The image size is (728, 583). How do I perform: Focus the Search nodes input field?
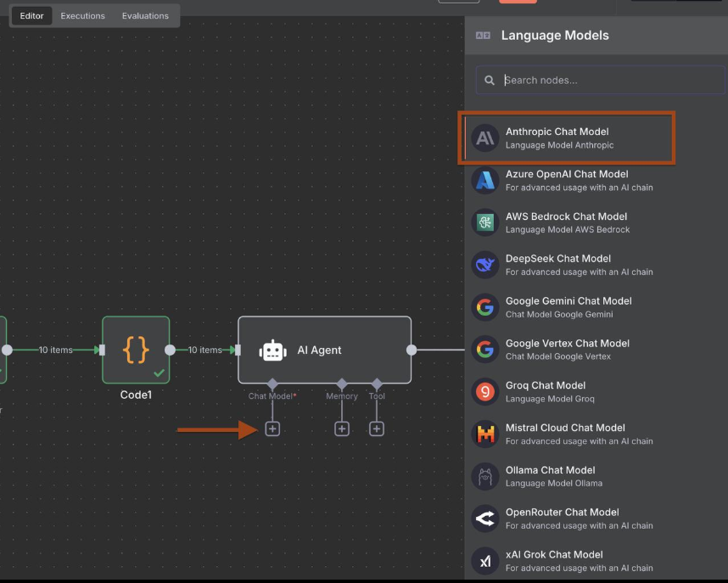pos(601,80)
